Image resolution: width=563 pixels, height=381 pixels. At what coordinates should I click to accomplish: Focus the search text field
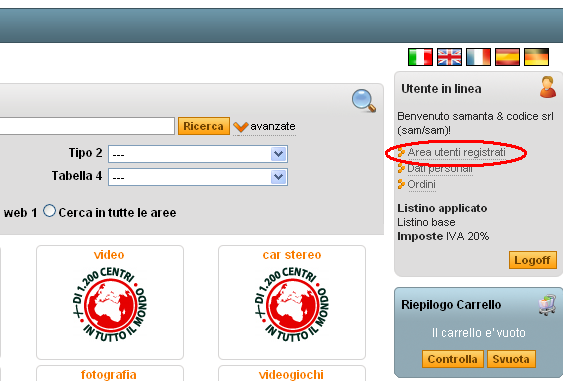point(87,126)
